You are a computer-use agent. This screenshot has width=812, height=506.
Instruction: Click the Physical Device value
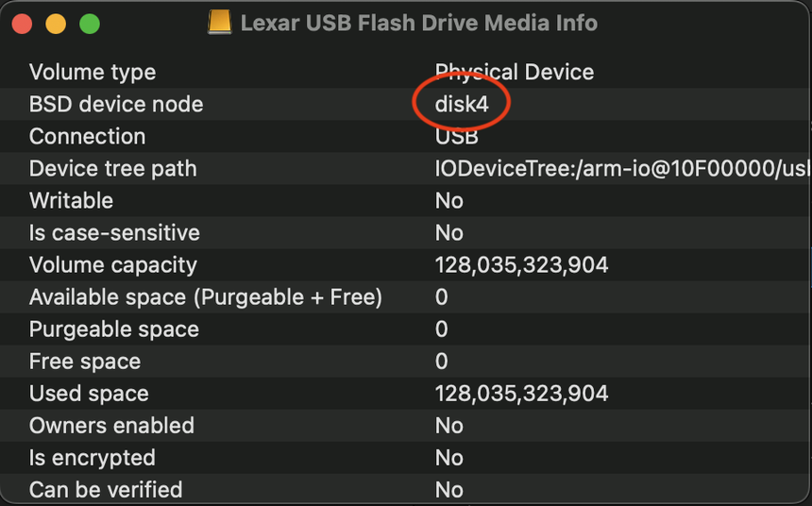[x=515, y=72]
